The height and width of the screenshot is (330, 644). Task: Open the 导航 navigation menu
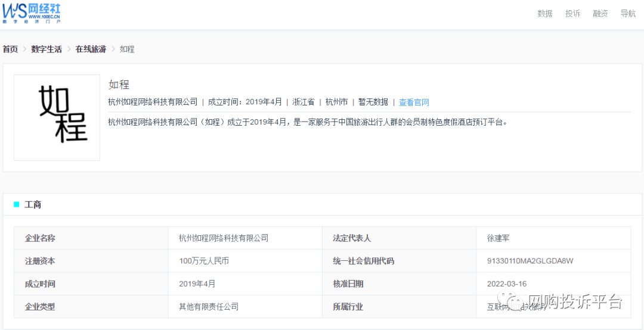[x=628, y=14]
